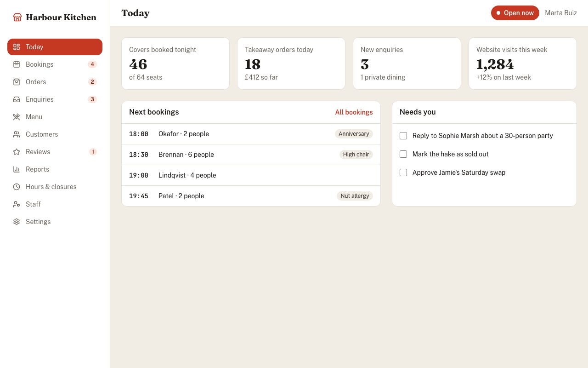Screen dimensions: 588x368
Task: Click the Orders shopping bag icon
Action: 17,82
